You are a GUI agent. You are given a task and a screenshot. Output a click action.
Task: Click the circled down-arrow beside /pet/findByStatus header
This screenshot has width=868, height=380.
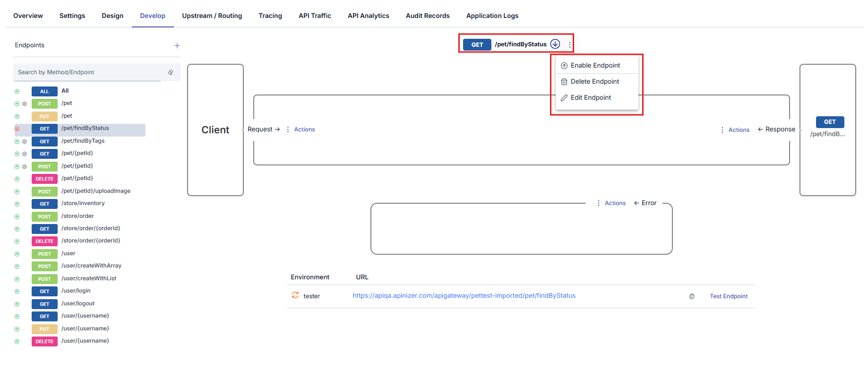(555, 44)
